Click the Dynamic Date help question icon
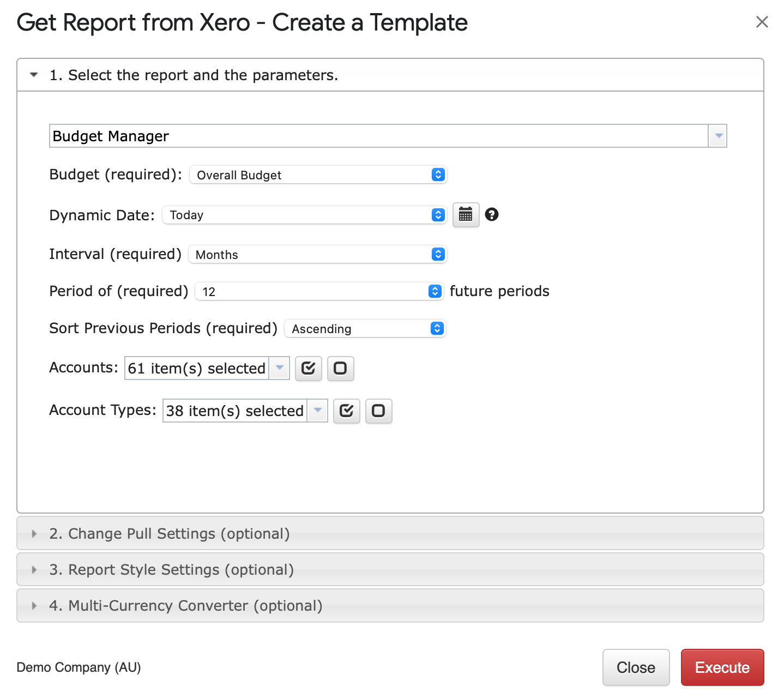The image size is (784, 699). [x=492, y=215]
